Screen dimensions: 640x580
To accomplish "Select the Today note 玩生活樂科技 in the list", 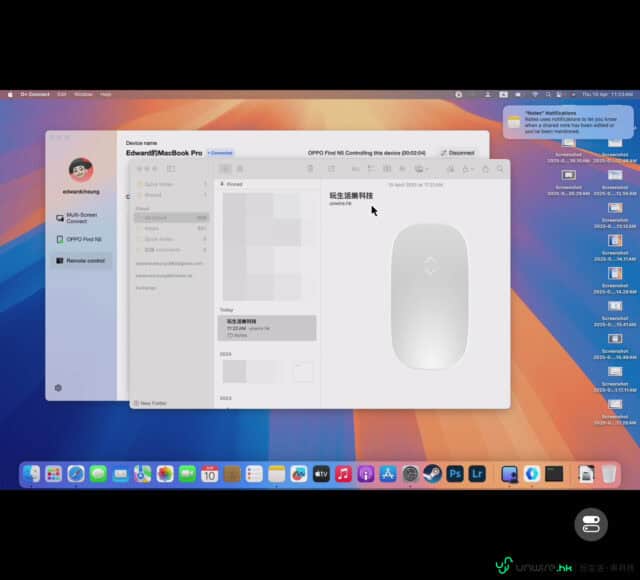I will pyautogui.click(x=267, y=328).
